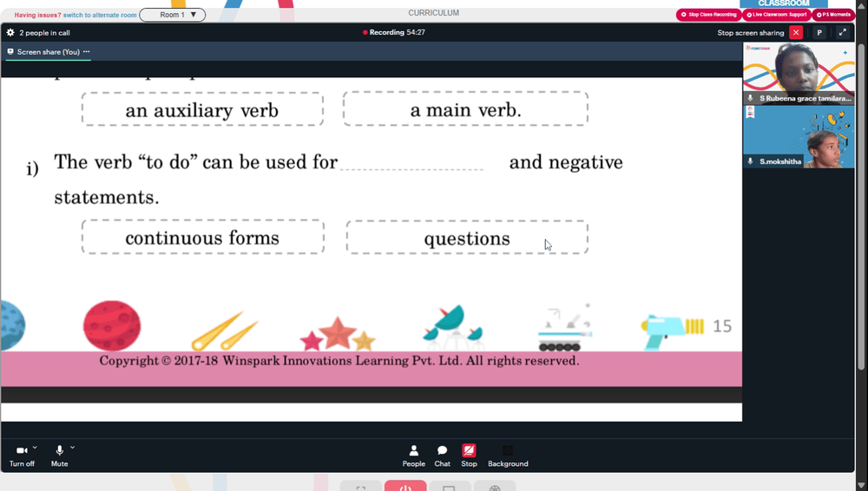
Task: Mute the microphone
Action: (59, 456)
